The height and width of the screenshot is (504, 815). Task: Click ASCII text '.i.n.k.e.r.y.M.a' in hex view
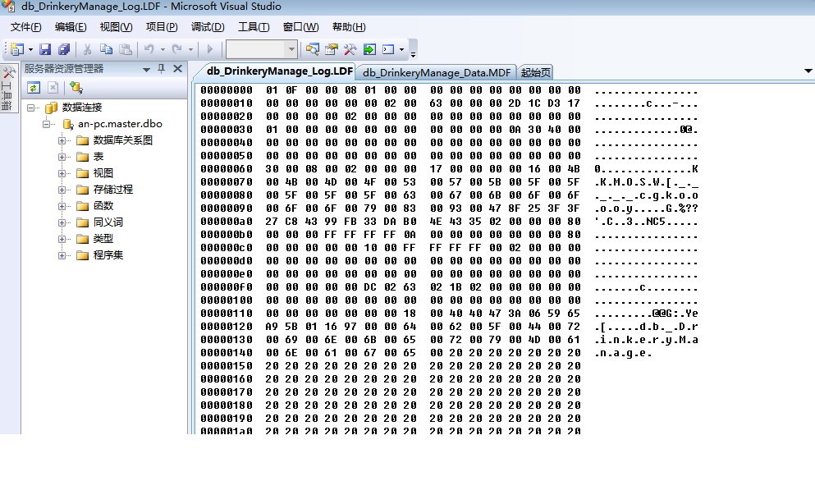coord(647,340)
